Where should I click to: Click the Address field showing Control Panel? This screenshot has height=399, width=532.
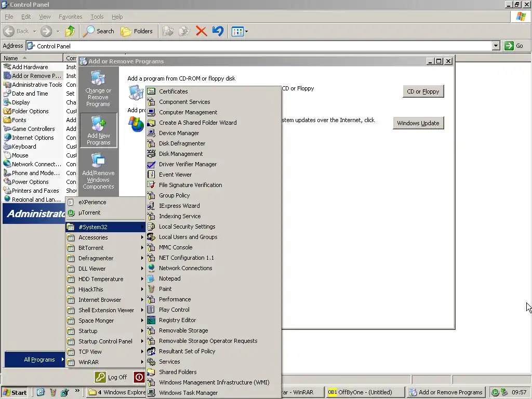tap(259, 46)
